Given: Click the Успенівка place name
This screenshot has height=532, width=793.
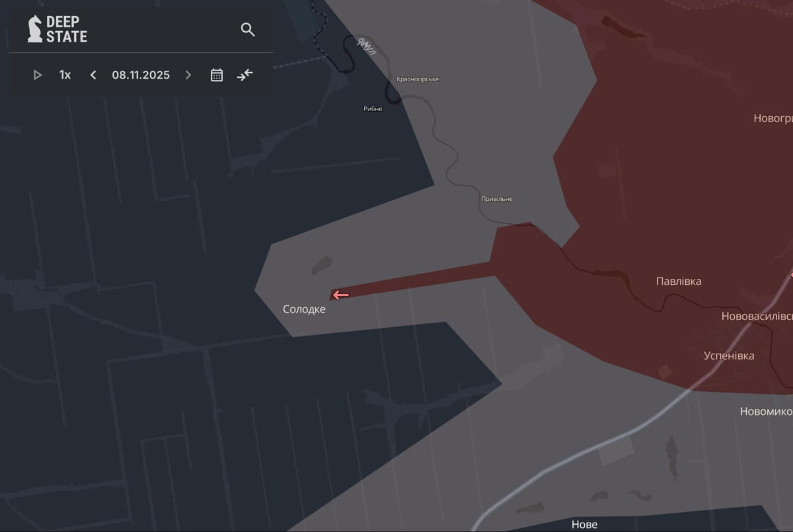Looking at the screenshot, I should coord(729,356).
